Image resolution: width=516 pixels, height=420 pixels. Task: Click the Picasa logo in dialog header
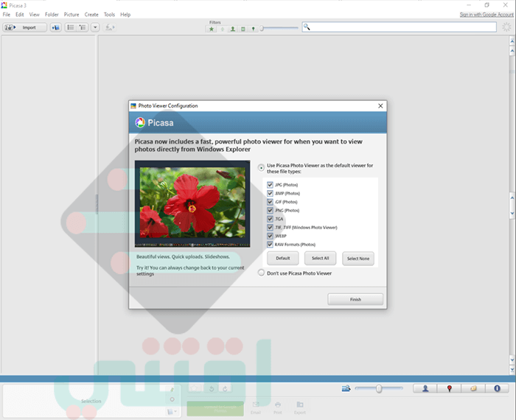140,122
